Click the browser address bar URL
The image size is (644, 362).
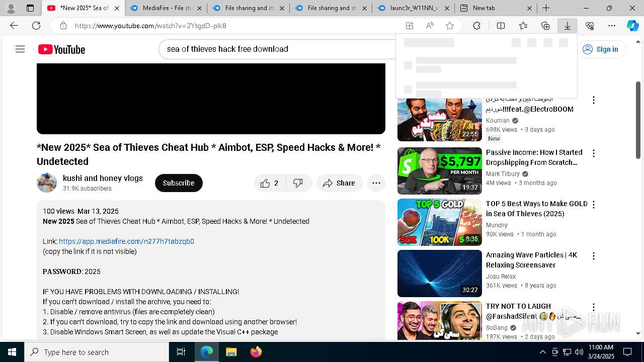pos(150,26)
